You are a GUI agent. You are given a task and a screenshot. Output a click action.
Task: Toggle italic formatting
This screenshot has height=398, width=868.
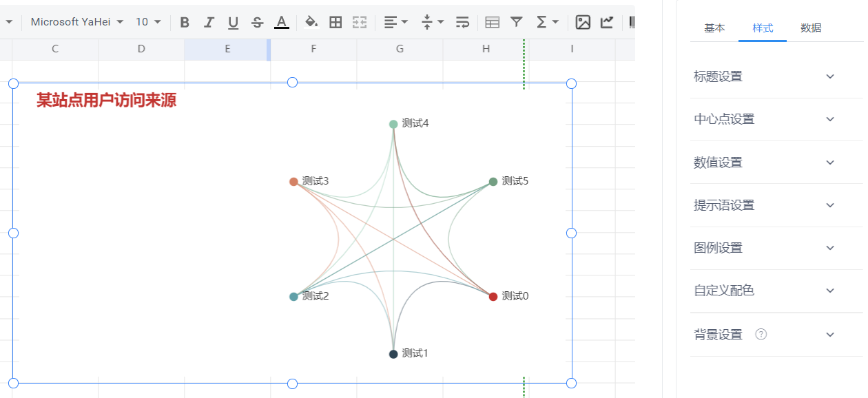[209, 22]
